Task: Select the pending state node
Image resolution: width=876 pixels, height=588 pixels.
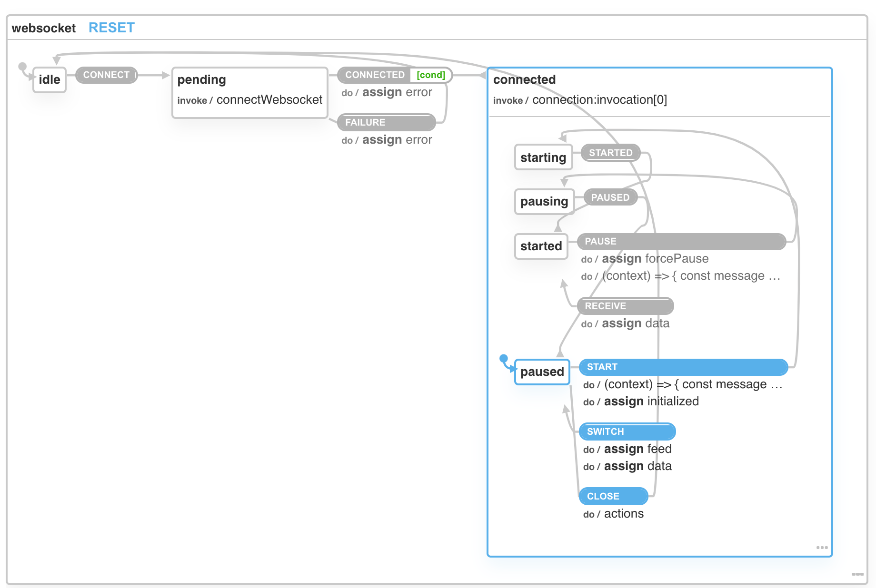Action: (249, 92)
